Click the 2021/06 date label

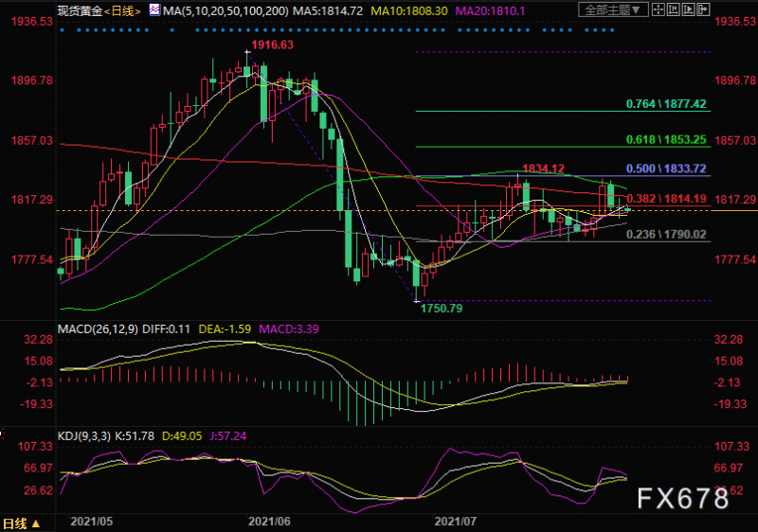pos(269,522)
